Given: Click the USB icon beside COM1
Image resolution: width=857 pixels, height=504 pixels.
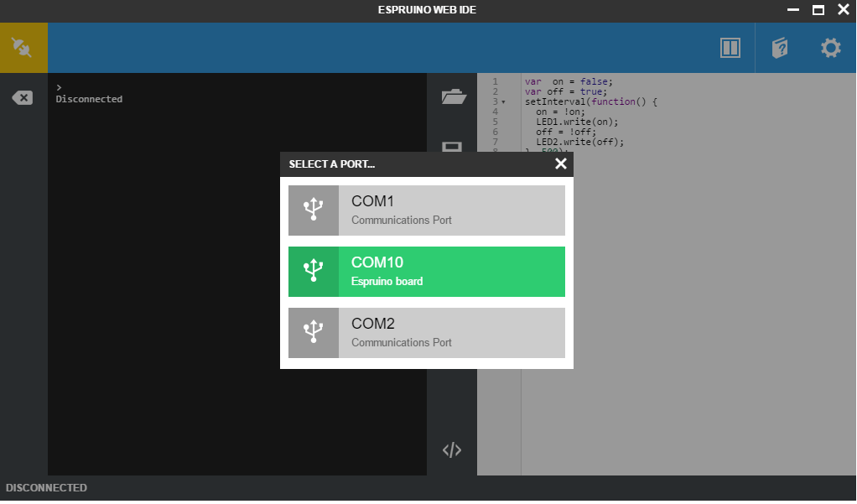Looking at the screenshot, I should pos(313,210).
